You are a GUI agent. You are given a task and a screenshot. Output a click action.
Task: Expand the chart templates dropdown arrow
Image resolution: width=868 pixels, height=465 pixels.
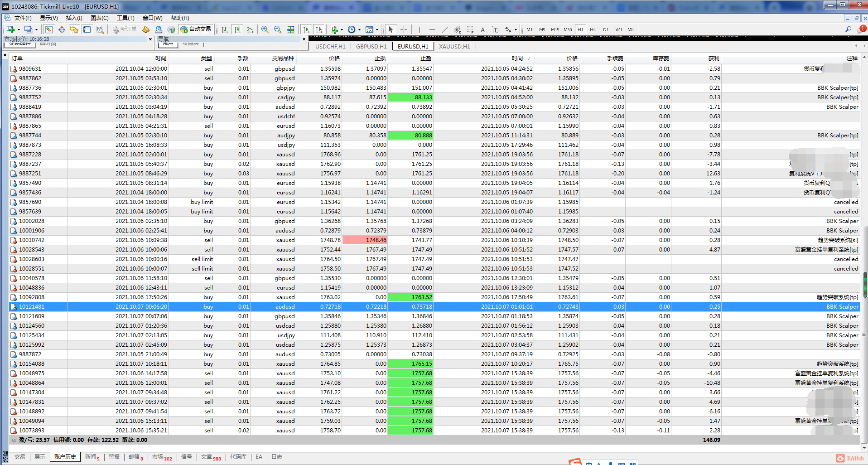point(377,30)
